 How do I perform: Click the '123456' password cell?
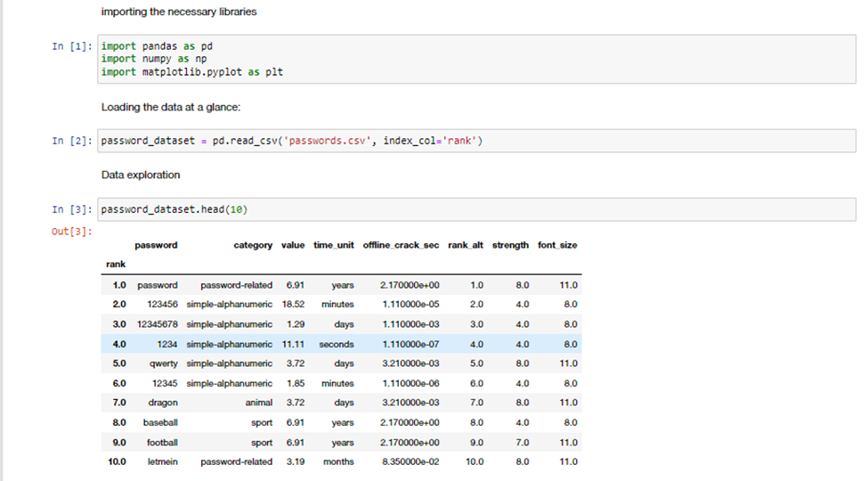click(162, 305)
